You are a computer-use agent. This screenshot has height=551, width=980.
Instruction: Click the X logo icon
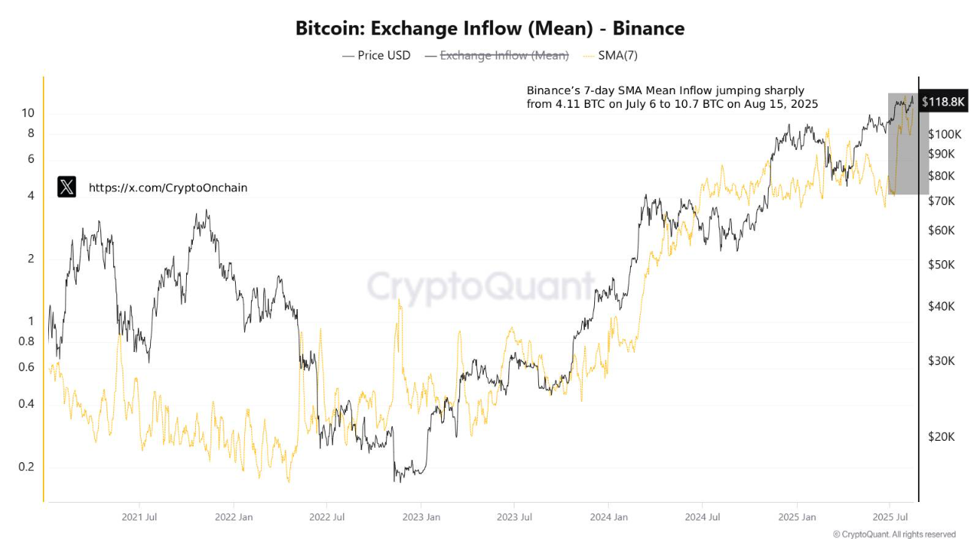(x=67, y=187)
